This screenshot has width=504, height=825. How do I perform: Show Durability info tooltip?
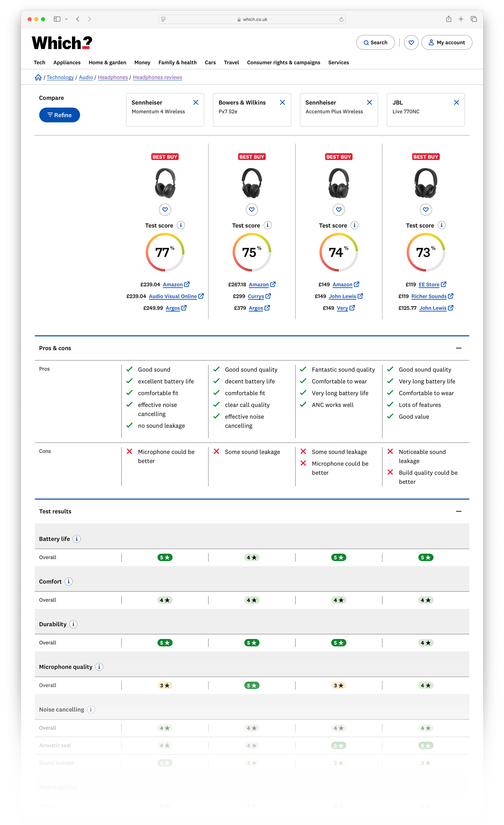click(73, 624)
